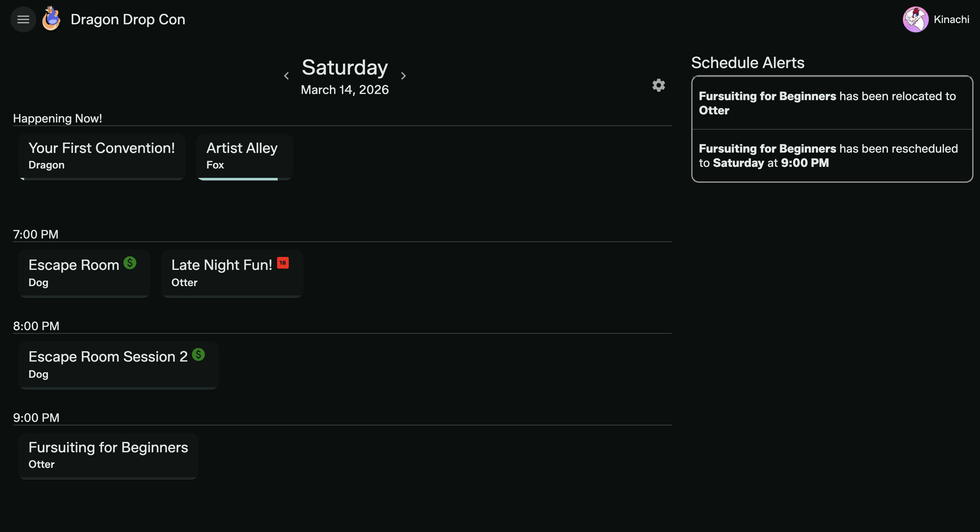This screenshot has width=980, height=532.
Task: Open the Escape Room Session 2 event
Action: pos(118,365)
